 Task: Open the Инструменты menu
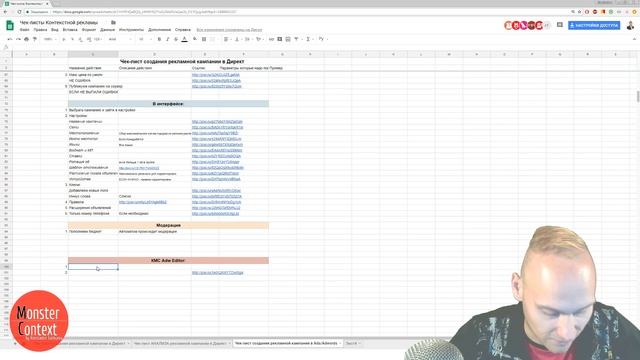(x=131, y=30)
